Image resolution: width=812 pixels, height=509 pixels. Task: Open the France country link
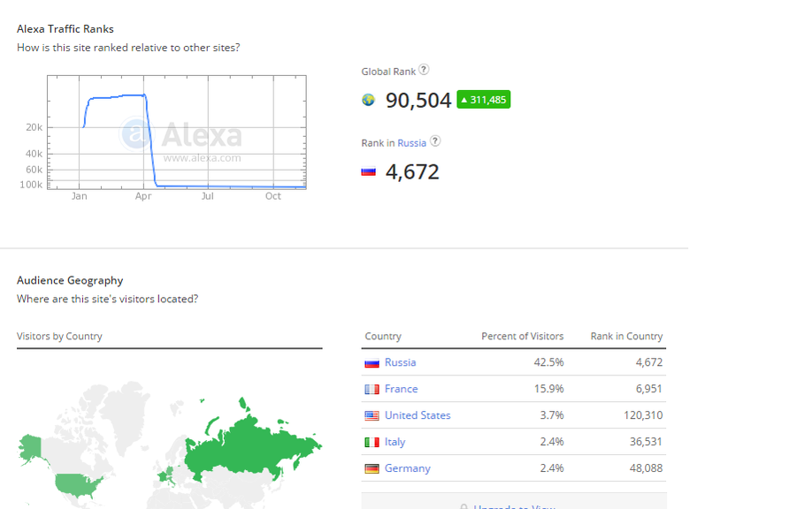pos(402,389)
